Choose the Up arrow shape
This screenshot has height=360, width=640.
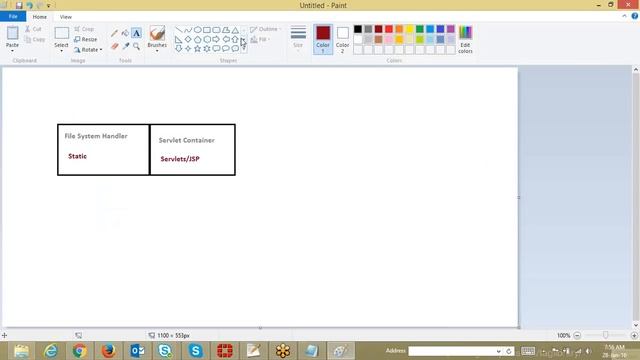[235, 40]
